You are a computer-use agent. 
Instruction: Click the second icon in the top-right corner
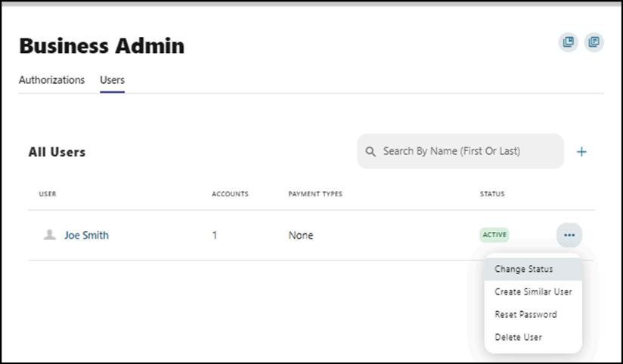tap(594, 42)
